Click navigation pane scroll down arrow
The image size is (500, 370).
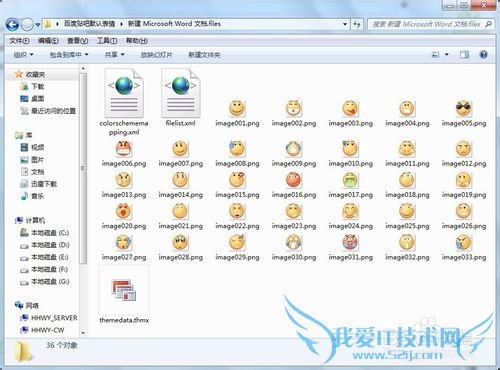click(83, 333)
